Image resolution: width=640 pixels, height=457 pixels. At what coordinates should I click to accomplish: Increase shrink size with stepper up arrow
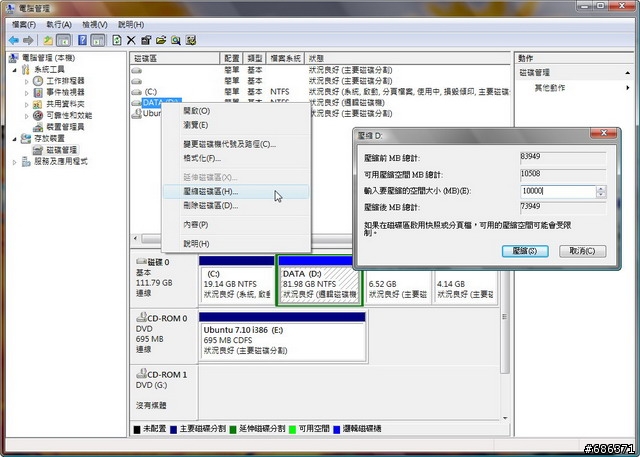click(x=601, y=189)
